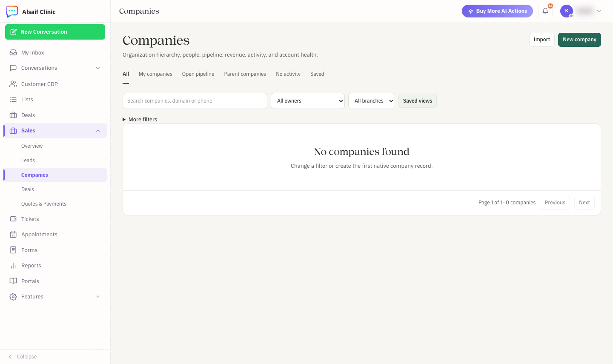This screenshot has width=613, height=364.
Task: Click the Reports bar chart icon
Action: 13,266
